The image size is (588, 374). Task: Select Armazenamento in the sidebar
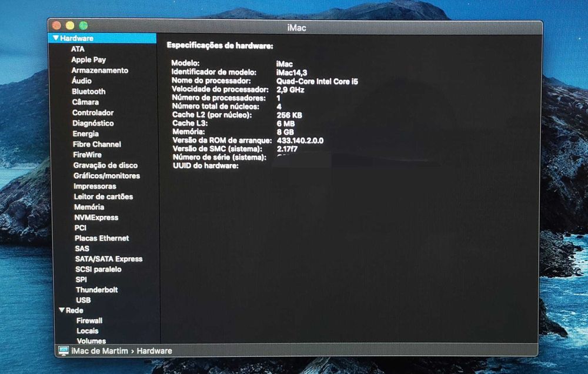tap(100, 70)
